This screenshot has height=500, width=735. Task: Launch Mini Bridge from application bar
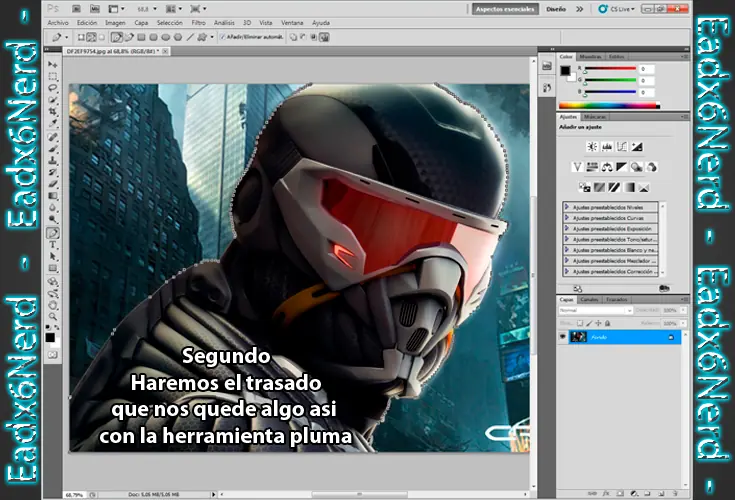pos(94,9)
